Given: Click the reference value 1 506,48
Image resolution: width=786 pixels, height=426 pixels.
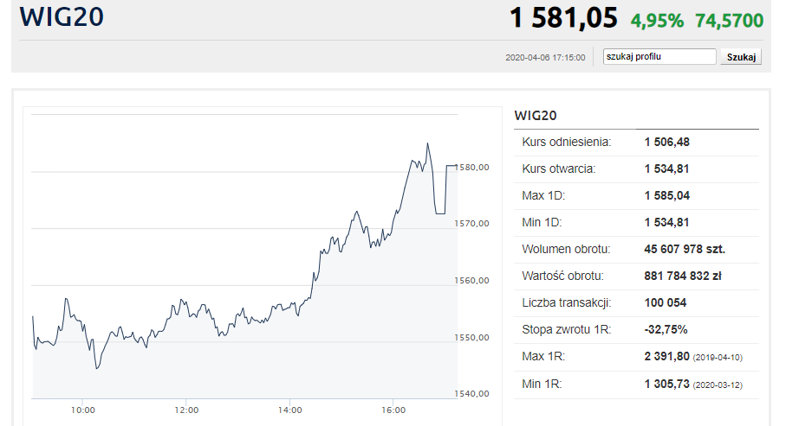Looking at the screenshot, I should 667,142.
